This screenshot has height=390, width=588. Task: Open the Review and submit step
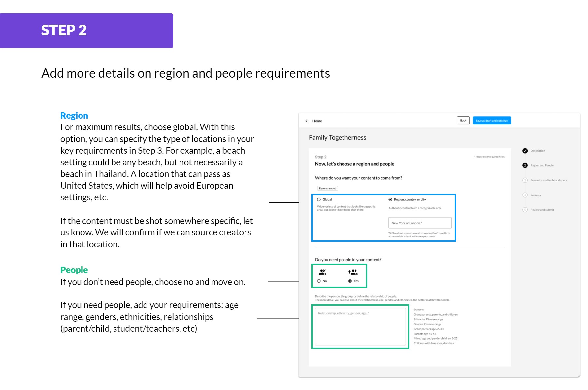pos(542,210)
